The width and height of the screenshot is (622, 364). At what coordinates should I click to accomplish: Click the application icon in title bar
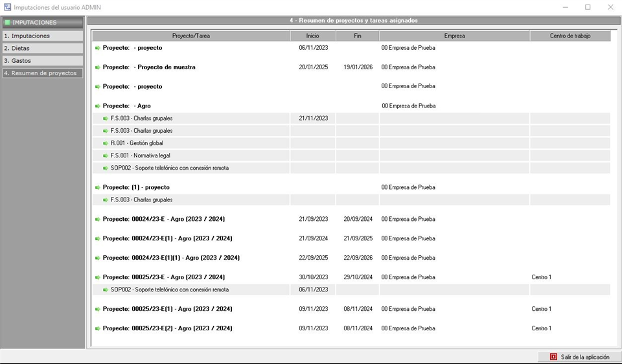pos(6,7)
